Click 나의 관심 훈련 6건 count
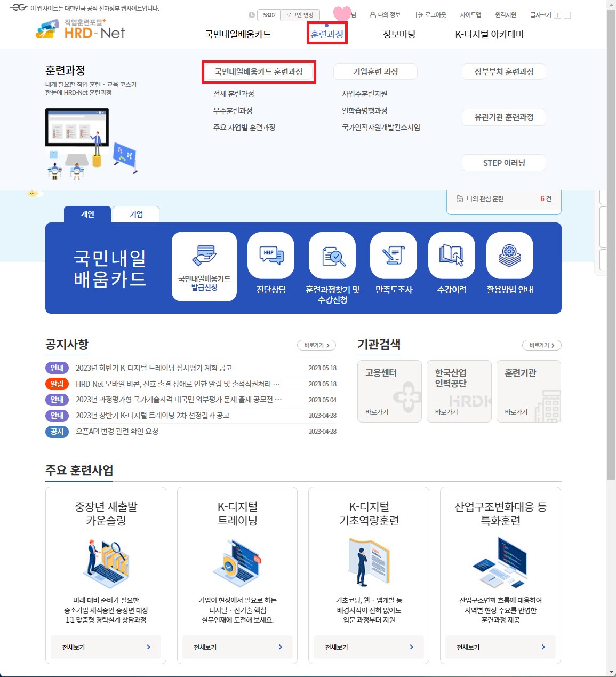Image resolution: width=616 pixels, height=677 pixels. [546, 199]
